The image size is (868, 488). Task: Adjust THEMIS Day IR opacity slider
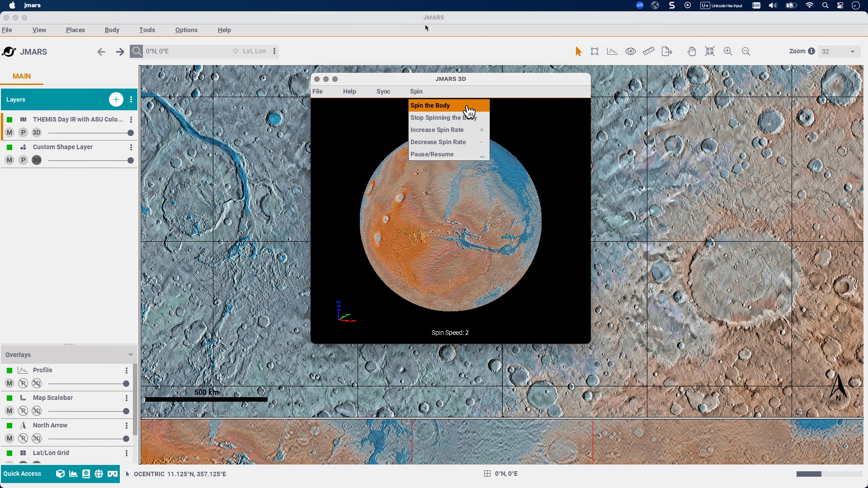click(91, 133)
